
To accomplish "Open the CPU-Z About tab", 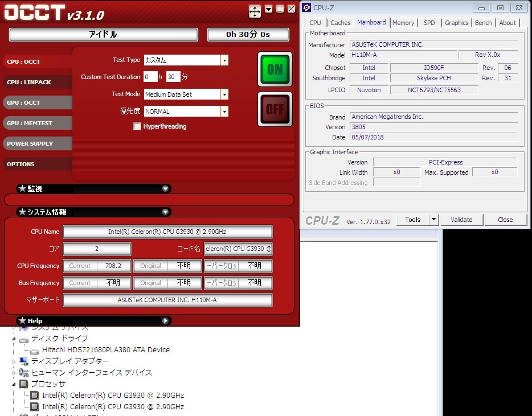I will coord(508,23).
